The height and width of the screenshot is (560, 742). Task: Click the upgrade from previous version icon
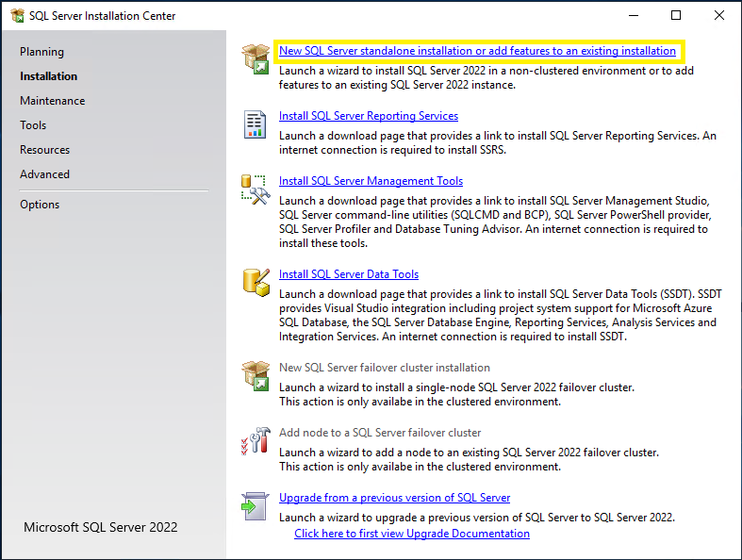point(256,506)
